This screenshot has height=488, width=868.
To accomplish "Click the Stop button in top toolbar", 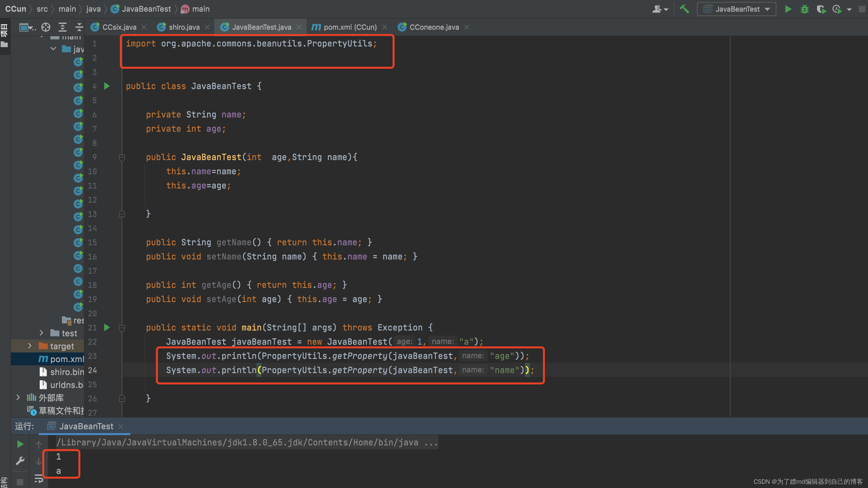I will (862, 9).
